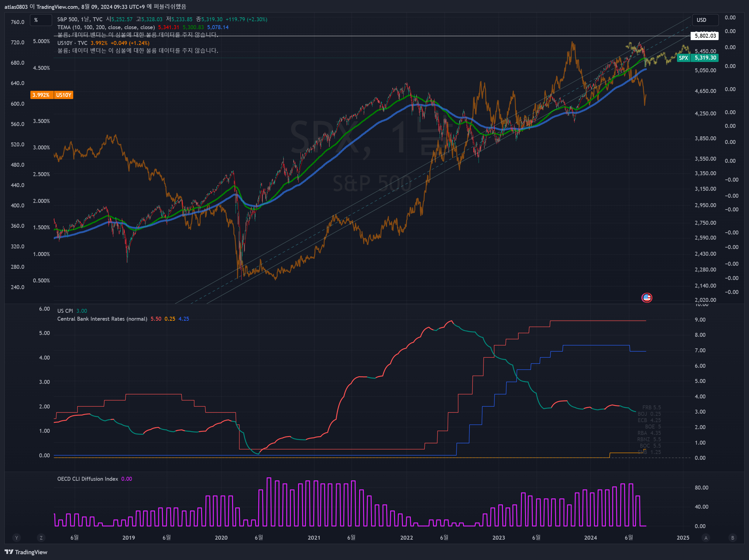
Task: Click the red 5,341.31 TEMA value
Action: 168,27
